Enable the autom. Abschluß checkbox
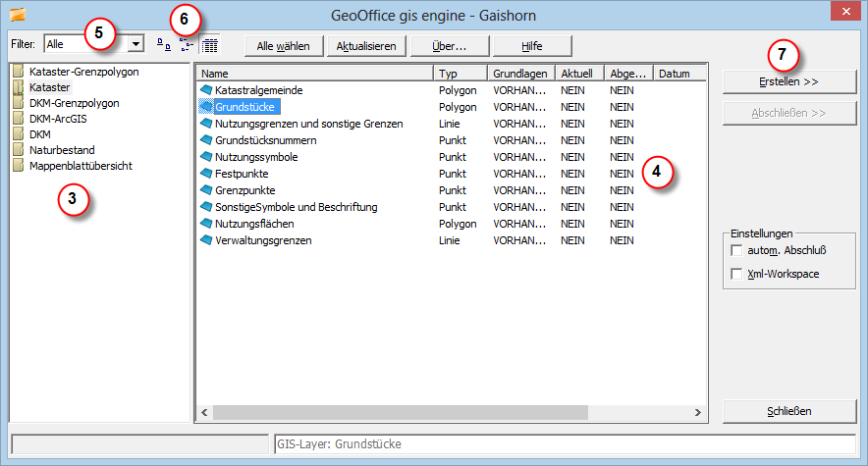This screenshot has width=868, height=466. pyautogui.click(x=736, y=250)
